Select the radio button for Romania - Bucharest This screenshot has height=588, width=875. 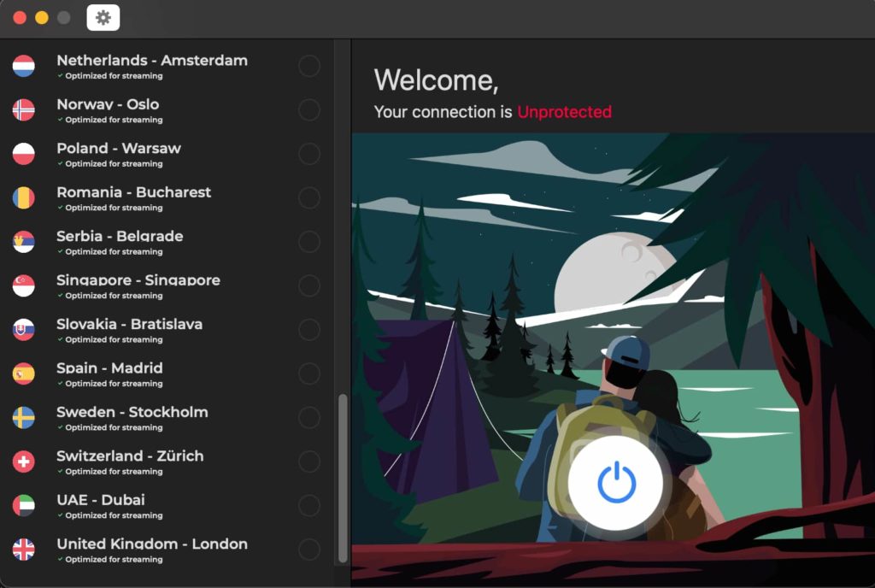point(309,198)
